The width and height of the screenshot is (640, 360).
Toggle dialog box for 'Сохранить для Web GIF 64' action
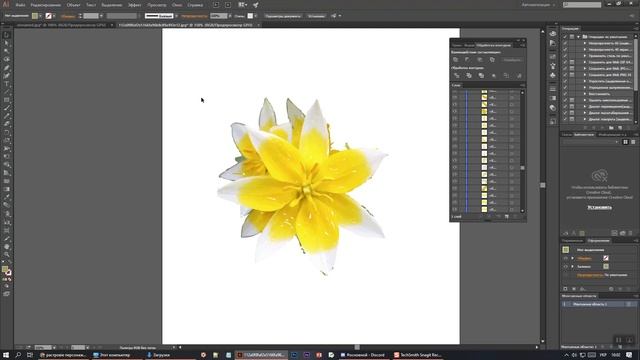572,62
